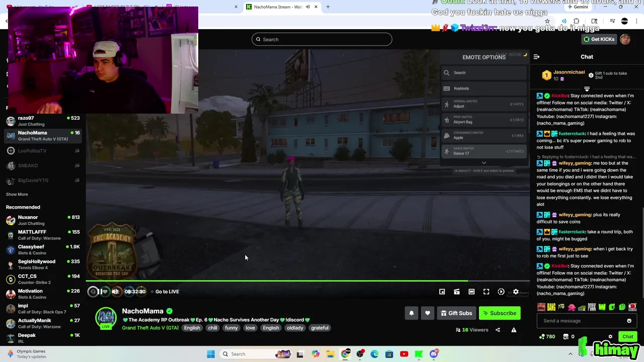Open razo97 channel in sidebar
Screen dimensions: 644x362
coord(43,121)
